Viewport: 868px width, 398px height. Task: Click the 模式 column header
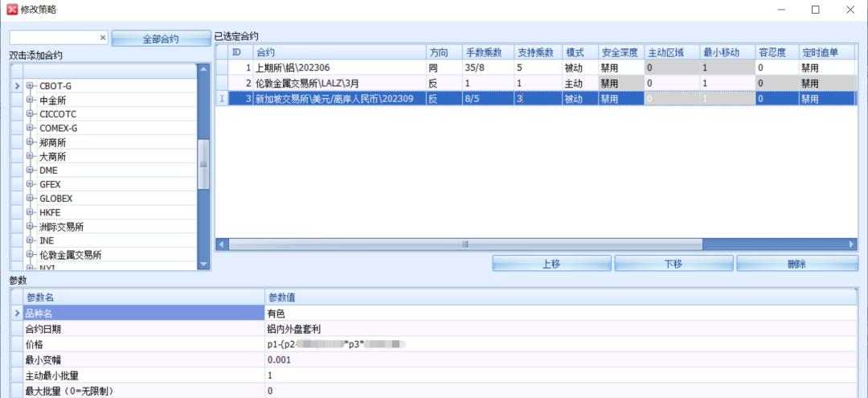(580, 52)
